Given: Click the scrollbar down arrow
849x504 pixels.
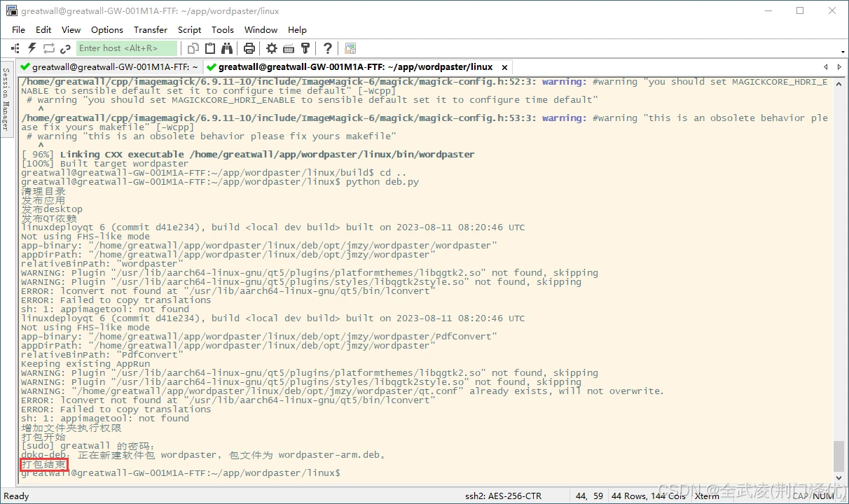Looking at the screenshot, I should tap(838, 478).
